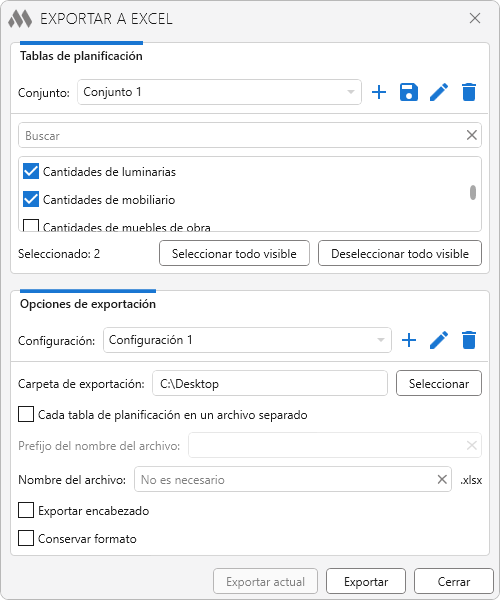Clear the Nombre del archivo field
500x600 pixels.
point(442,479)
